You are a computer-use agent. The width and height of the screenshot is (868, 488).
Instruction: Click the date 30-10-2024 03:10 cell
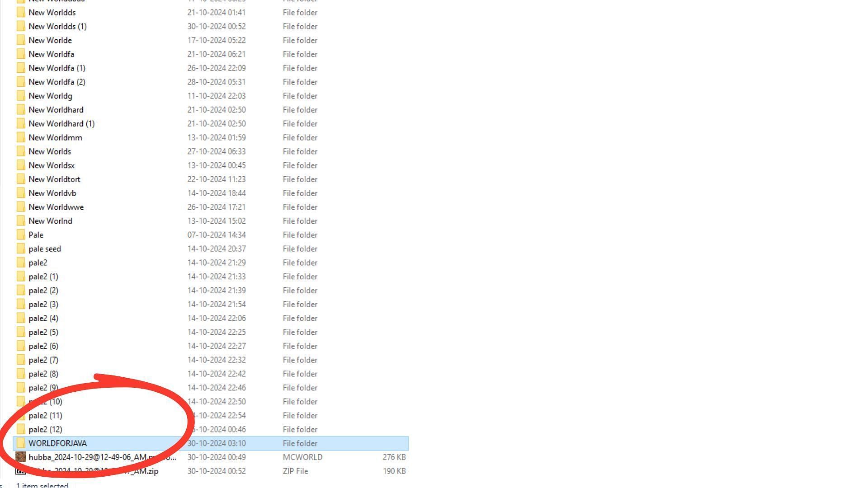(217, 443)
